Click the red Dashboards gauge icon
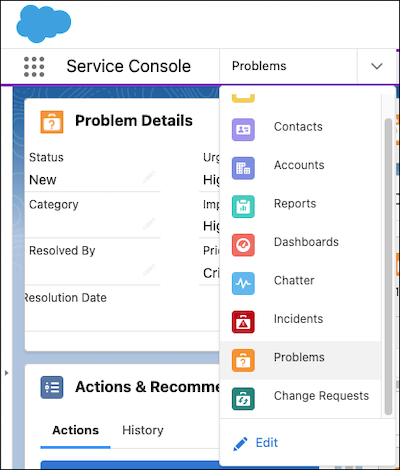 click(x=243, y=245)
